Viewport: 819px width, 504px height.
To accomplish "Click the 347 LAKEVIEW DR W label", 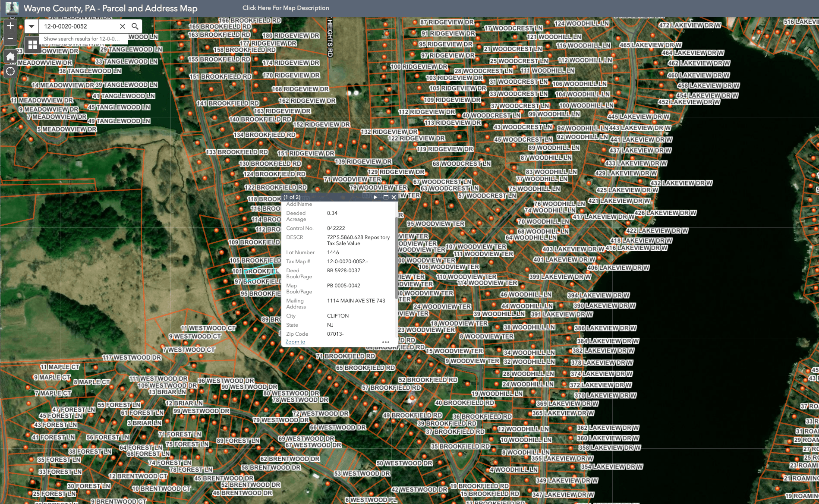I will [563, 495].
